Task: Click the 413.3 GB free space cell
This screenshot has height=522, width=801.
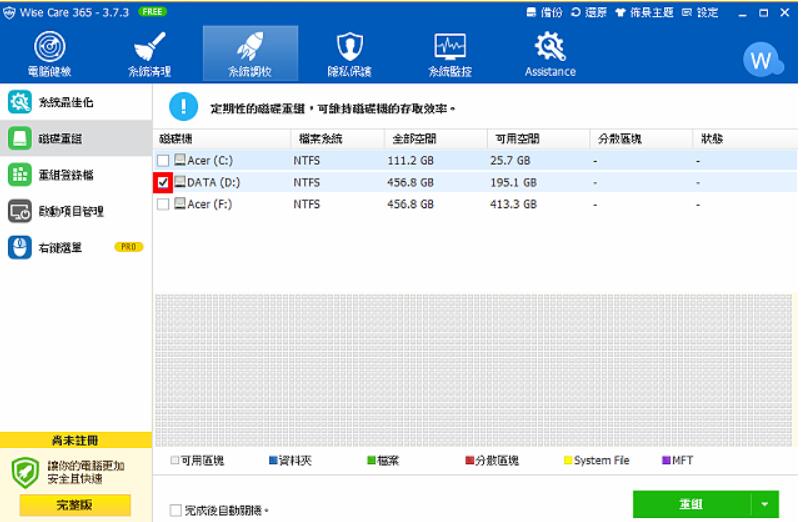Action: [x=513, y=204]
